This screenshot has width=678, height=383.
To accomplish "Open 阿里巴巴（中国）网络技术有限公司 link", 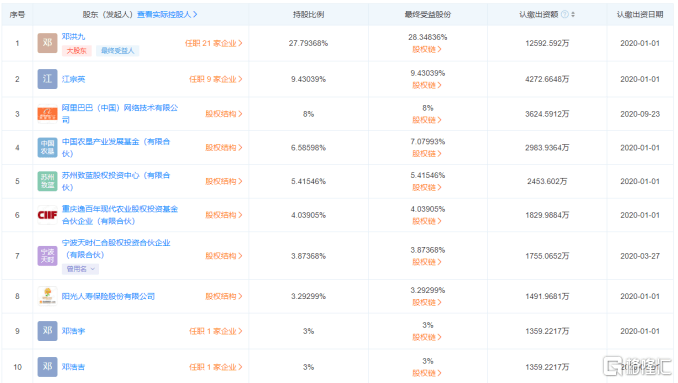I will click(x=120, y=114).
